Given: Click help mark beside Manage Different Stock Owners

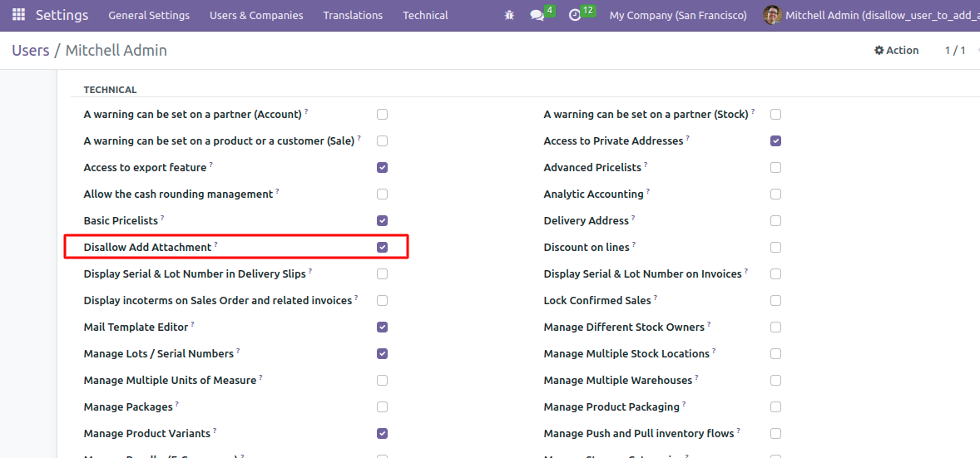Looking at the screenshot, I should pos(709,324).
